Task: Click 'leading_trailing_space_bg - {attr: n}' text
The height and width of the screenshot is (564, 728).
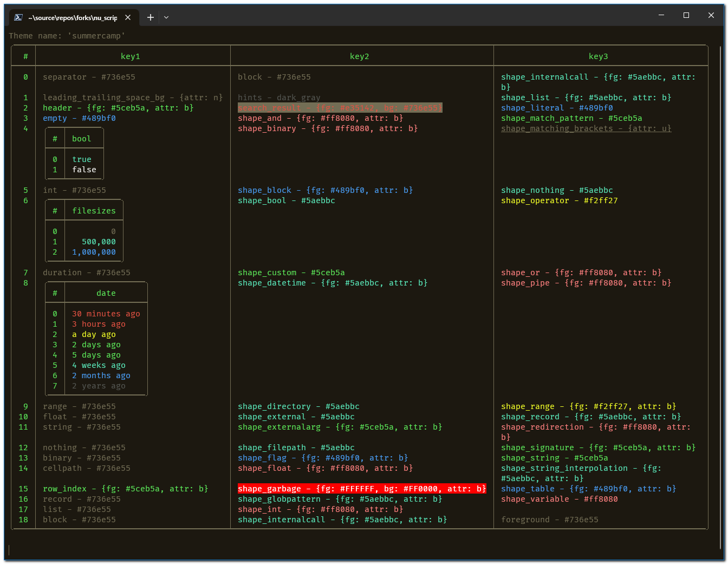Action: point(133,98)
